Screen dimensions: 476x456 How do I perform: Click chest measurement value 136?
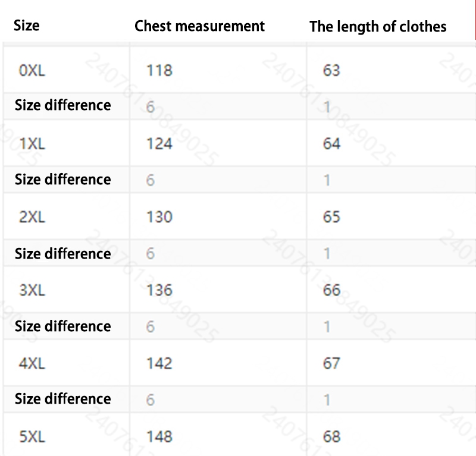click(159, 290)
